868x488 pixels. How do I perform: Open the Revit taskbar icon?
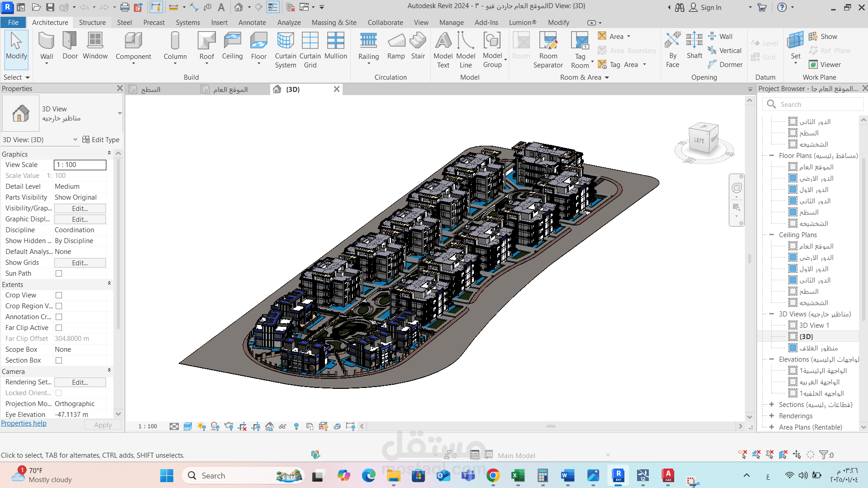click(618, 475)
